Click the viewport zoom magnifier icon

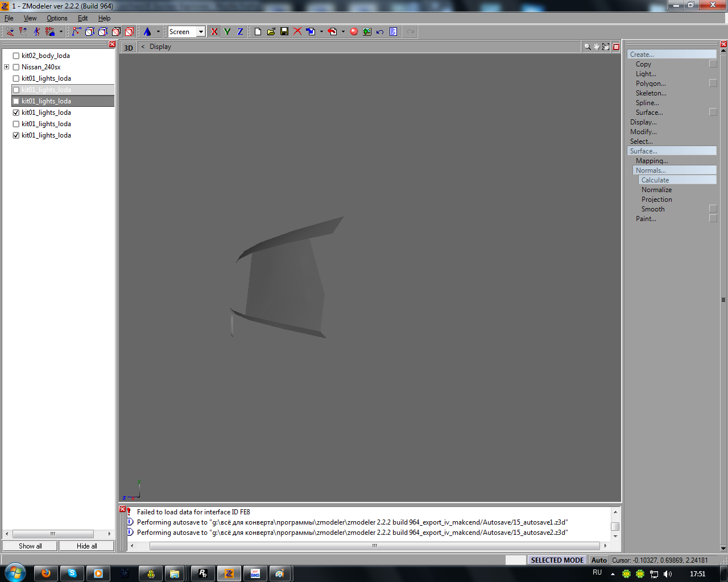coord(588,47)
